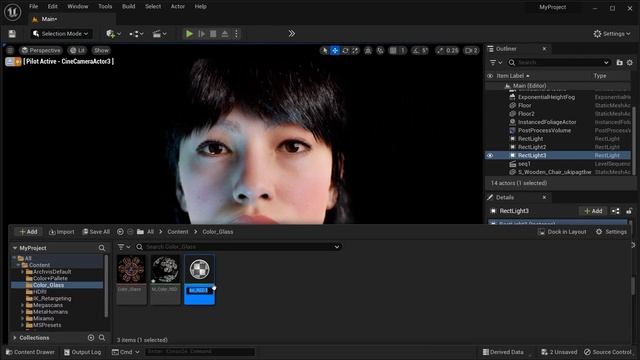Open the Cinematics clapperboard dropdown
This screenshot has width=640, height=360.
point(160,34)
